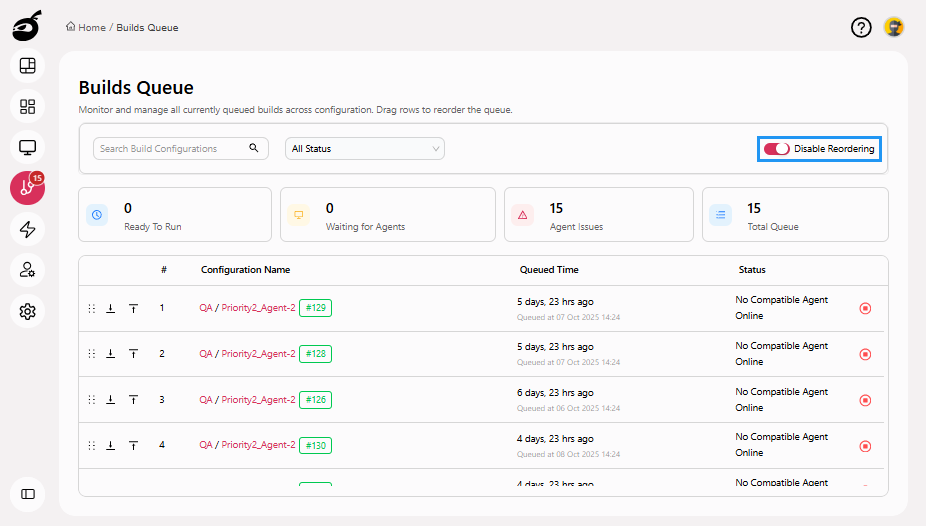Click the Queued Time column header
926x526 pixels.
[x=549, y=270]
